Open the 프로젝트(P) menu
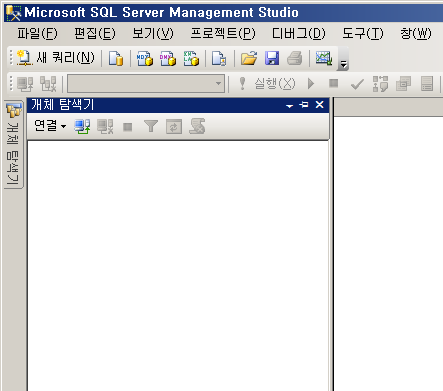 click(223, 33)
